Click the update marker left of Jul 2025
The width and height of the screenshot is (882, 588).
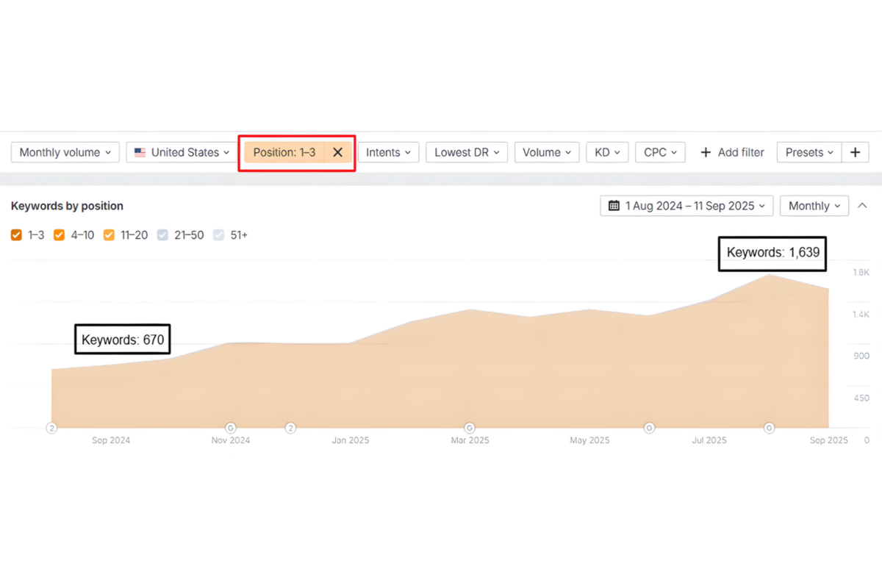point(649,428)
